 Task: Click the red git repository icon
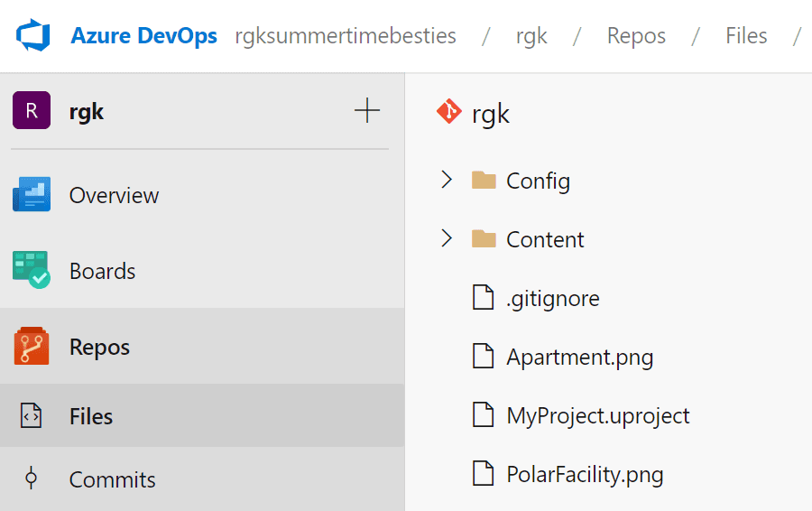[x=449, y=111]
